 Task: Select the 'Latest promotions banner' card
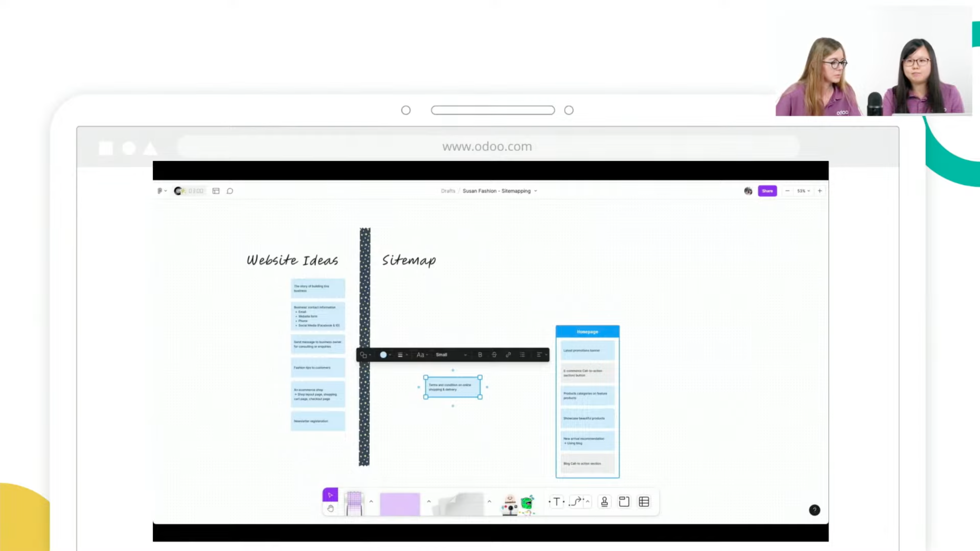point(587,350)
